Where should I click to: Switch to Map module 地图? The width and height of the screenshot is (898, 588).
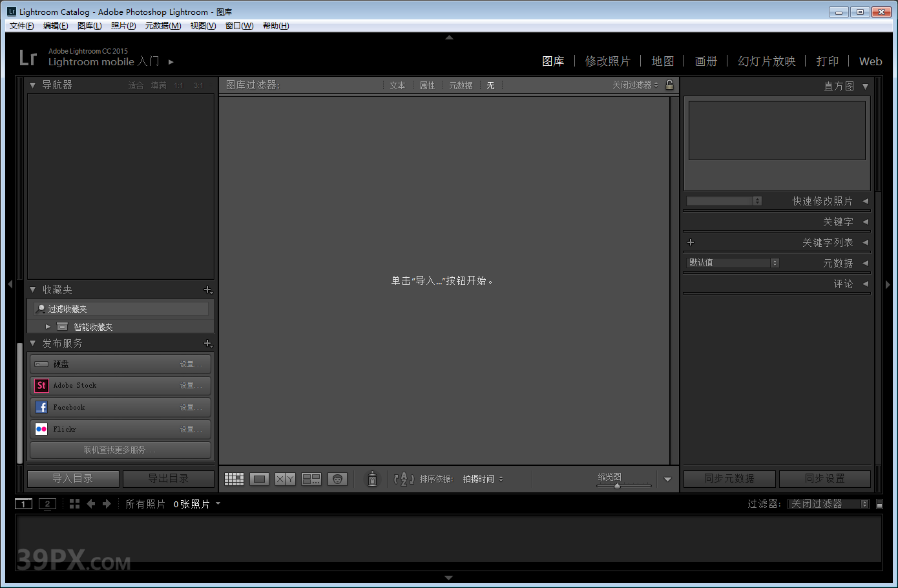click(x=662, y=61)
